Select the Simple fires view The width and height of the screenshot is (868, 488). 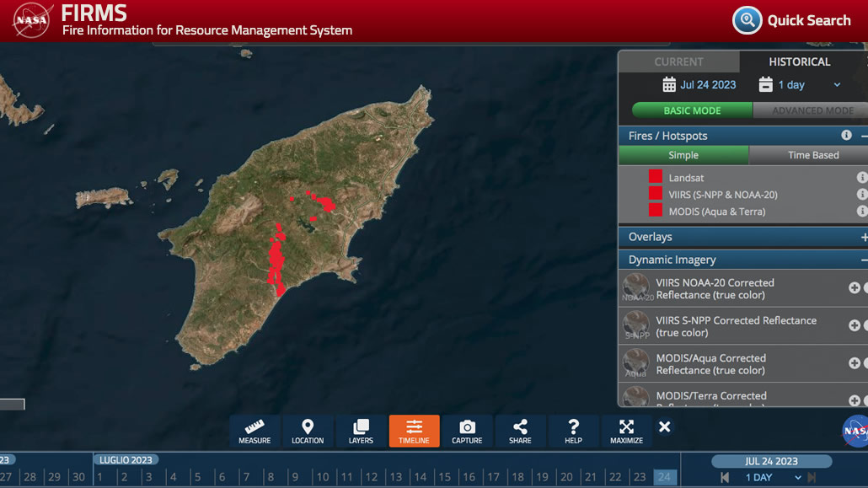point(683,155)
